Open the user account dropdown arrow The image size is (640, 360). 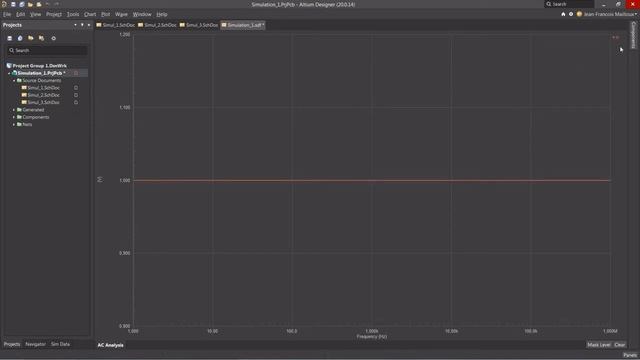click(x=636, y=14)
